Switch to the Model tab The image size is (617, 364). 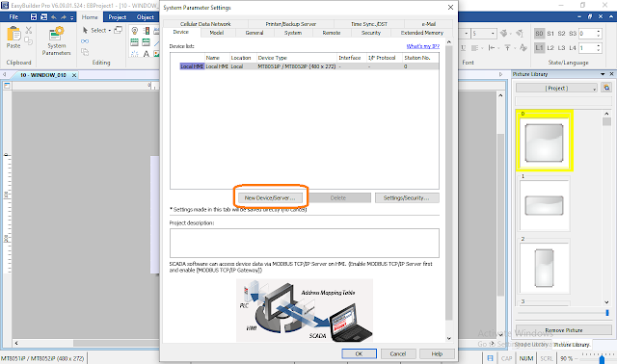[217, 33]
